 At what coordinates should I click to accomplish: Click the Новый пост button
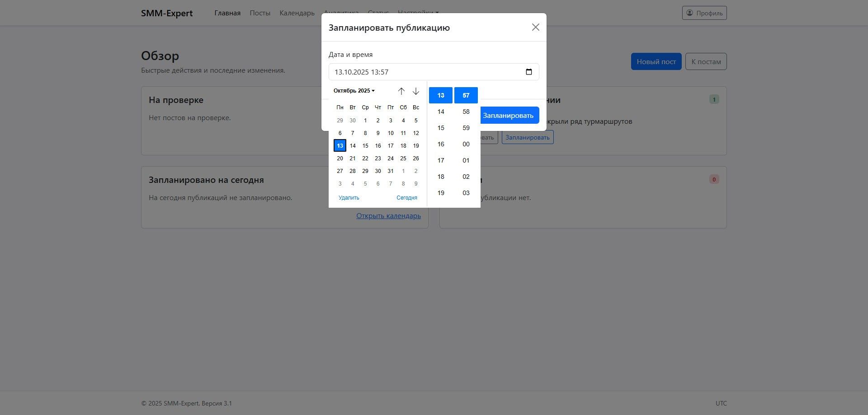pyautogui.click(x=656, y=61)
